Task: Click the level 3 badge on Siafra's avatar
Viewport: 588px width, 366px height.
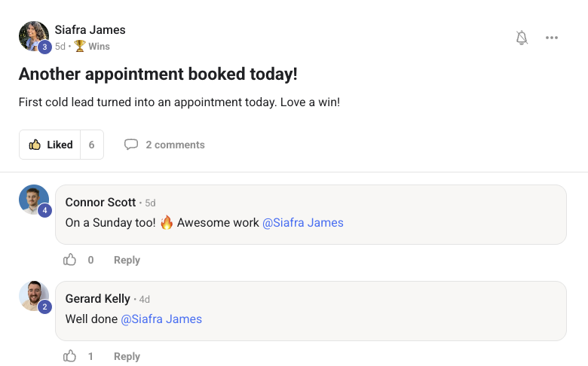Action: coord(44,47)
